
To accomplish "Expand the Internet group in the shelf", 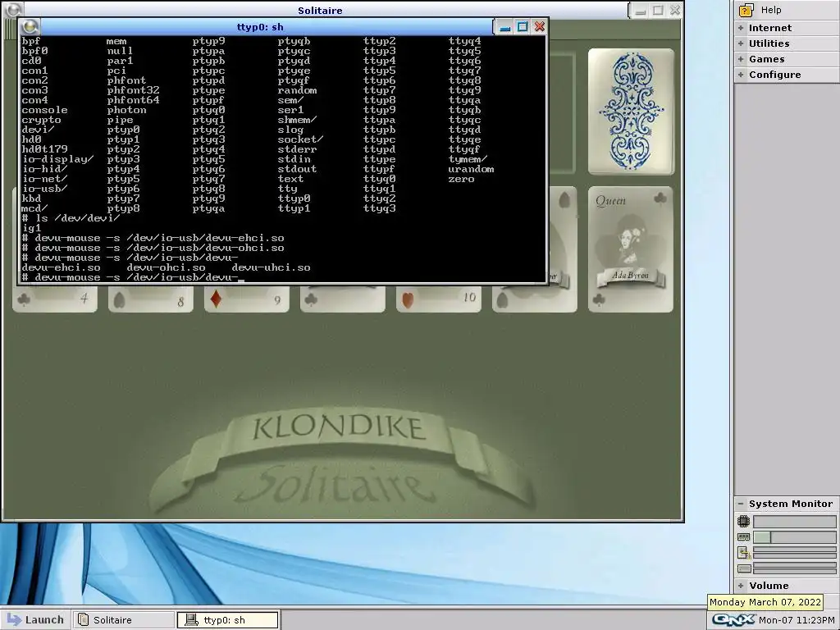I will click(x=787, y=28).
